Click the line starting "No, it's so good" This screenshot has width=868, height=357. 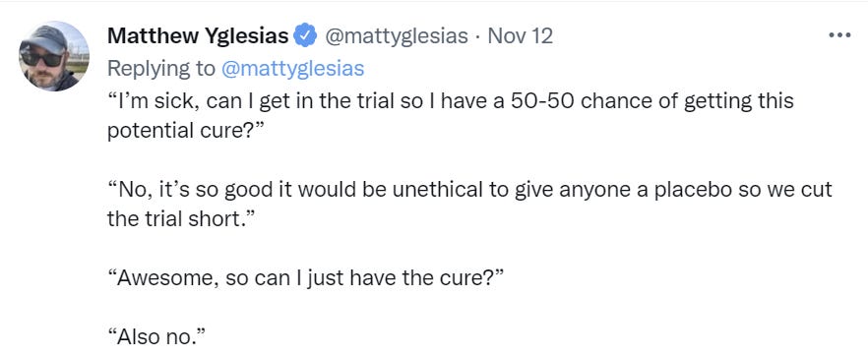pos(469,190)
